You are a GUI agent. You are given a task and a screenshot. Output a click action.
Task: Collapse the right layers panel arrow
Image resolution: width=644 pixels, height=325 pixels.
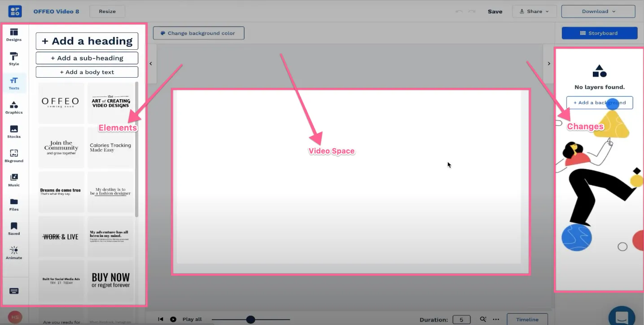tap(548, 64)
